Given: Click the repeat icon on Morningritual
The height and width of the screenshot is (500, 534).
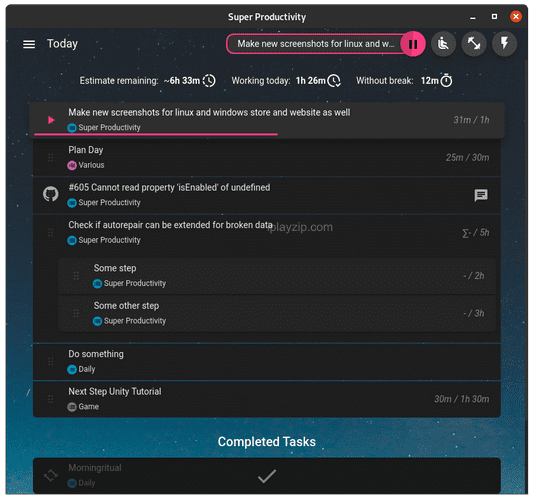Looking at the screenshot, I should pyautogui.click(x=51, y=475).
